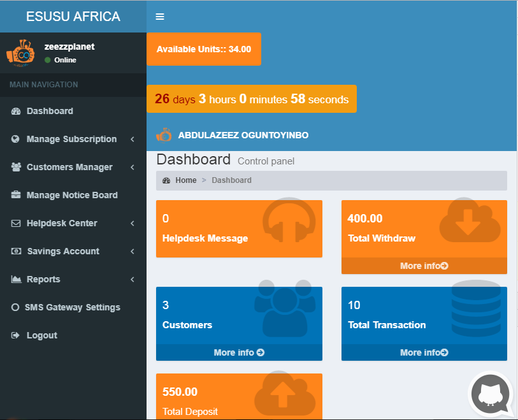518x420 pixels.
Task: Select SMS Gateway Settings menu item
Action: coord(73,308)
